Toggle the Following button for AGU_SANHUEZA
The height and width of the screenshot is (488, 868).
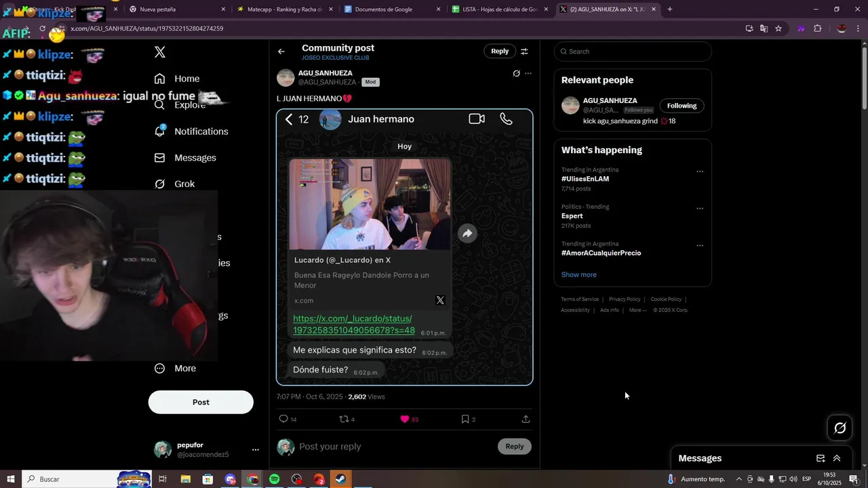point(682,106)
